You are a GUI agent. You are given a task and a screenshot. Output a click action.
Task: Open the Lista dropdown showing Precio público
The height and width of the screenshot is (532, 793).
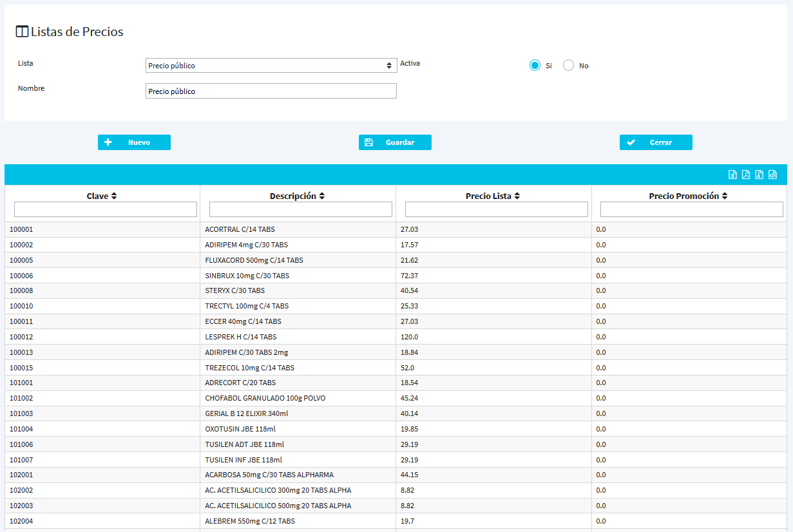tap(271, 66)
